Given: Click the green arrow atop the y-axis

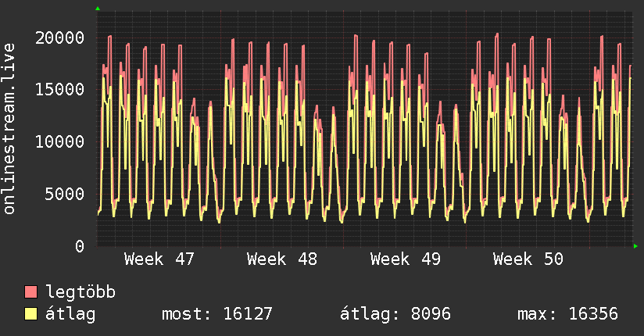Looking at the screenshot, I should pos(98,9).
